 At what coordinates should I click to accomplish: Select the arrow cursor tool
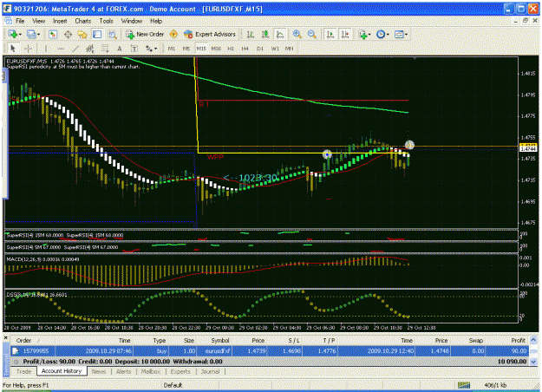click(13, 49)
